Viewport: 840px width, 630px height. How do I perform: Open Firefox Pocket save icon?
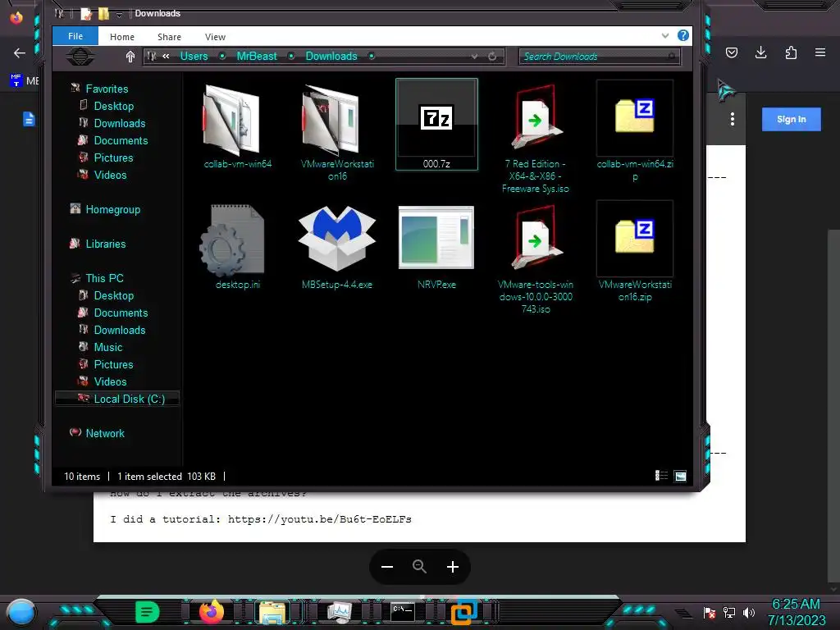732,52
